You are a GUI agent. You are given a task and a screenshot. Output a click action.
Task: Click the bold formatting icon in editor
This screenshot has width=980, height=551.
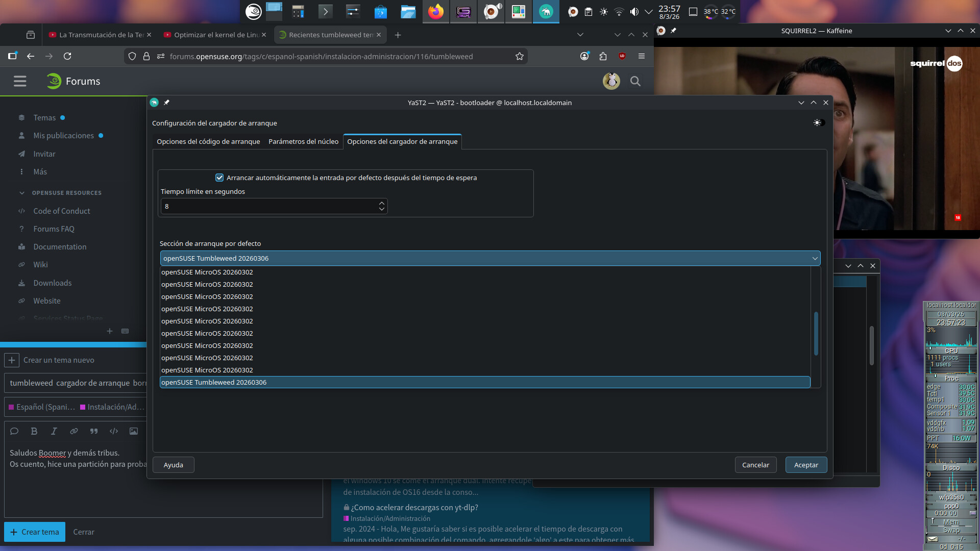pyautogui.click(x=34, y=431)
